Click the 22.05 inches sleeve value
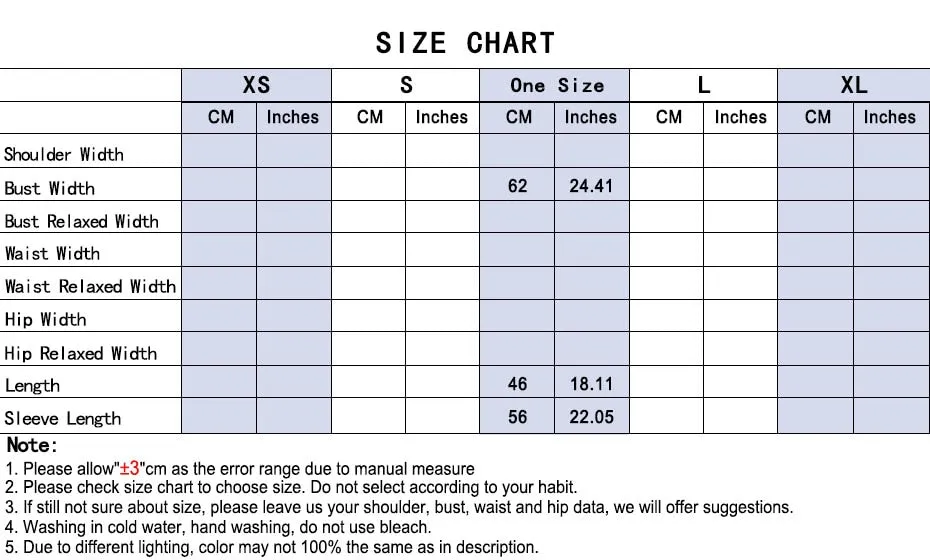Viewport: 930px width, 560px height. click(x=591, y=416)
